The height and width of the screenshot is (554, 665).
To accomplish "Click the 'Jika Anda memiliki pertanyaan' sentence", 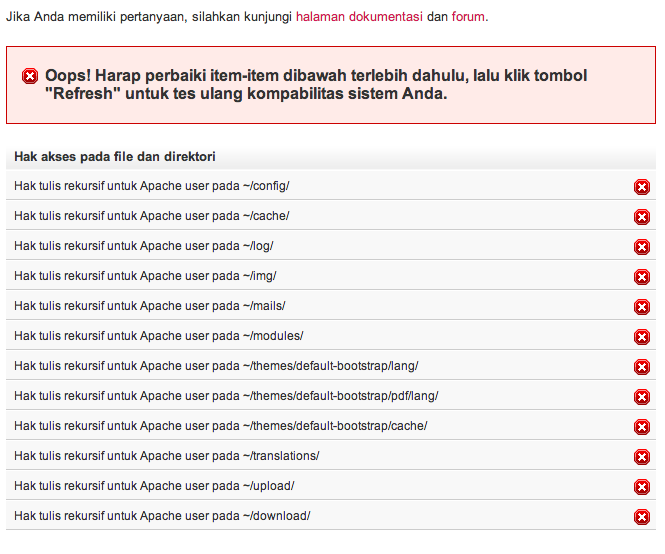I will click(x=247, y=17).
